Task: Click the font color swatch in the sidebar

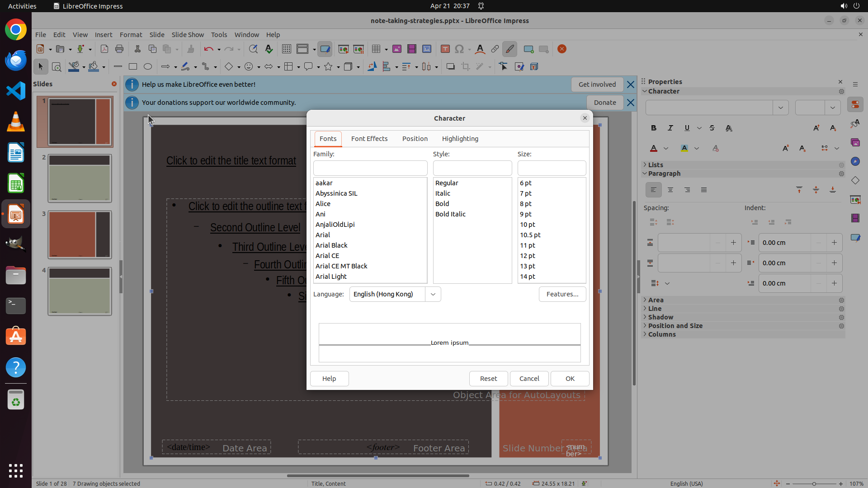Action: point(654,149)
